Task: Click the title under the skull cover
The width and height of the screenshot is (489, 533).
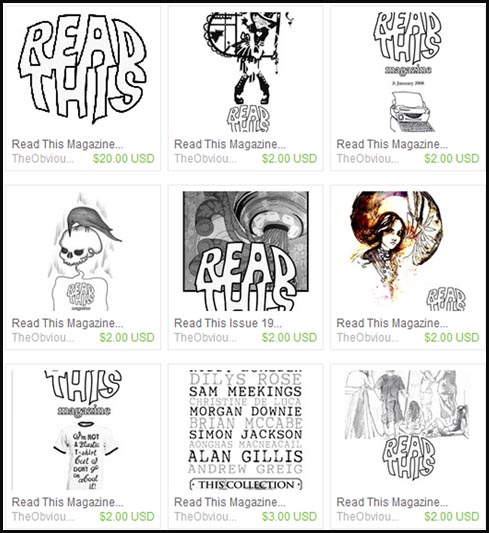Action: [67, 323]
